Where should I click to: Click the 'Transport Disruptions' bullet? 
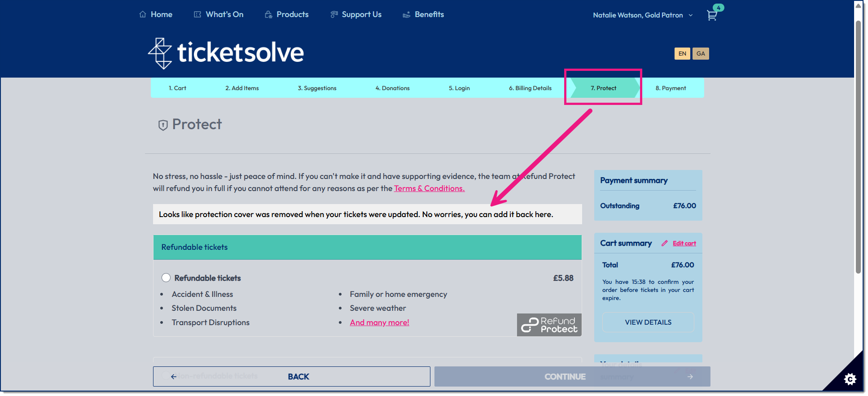[210, 322]
